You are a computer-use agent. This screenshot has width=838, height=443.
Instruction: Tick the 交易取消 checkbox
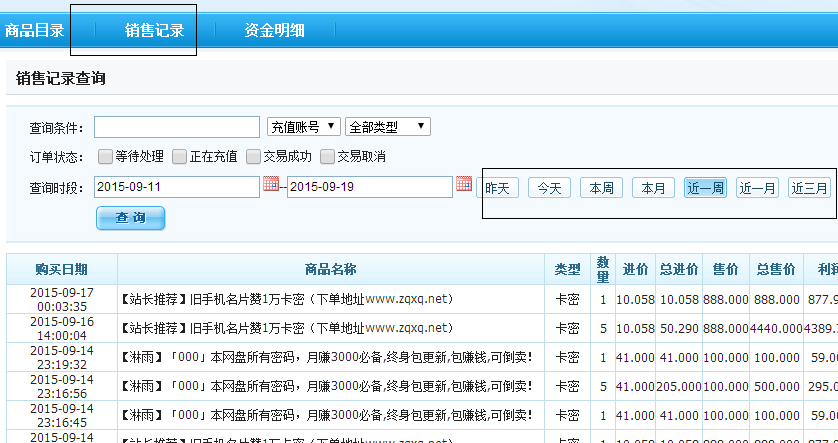pyautogui.click(x=327, y=156)
